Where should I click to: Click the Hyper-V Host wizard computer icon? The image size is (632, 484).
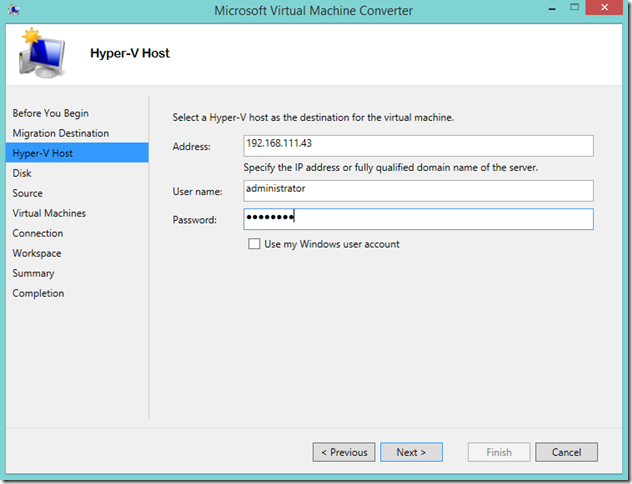tap(42, 53)
